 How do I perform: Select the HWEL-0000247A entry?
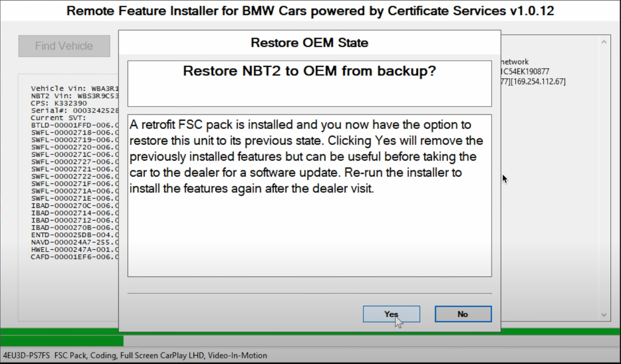75,250
